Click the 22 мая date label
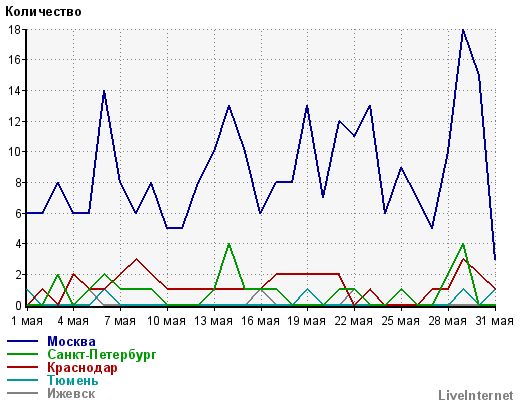The image size is (520, 405). click(354, 321)
